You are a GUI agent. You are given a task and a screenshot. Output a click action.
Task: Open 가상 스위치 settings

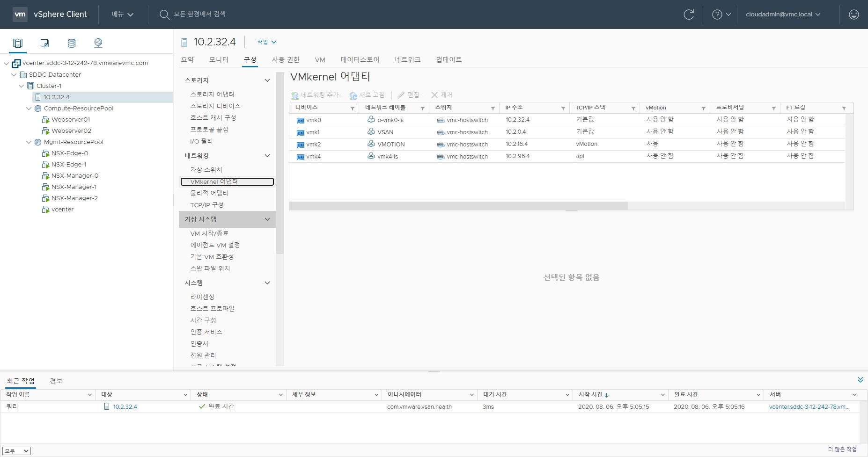pyautogui.click(x=206, y=170)
